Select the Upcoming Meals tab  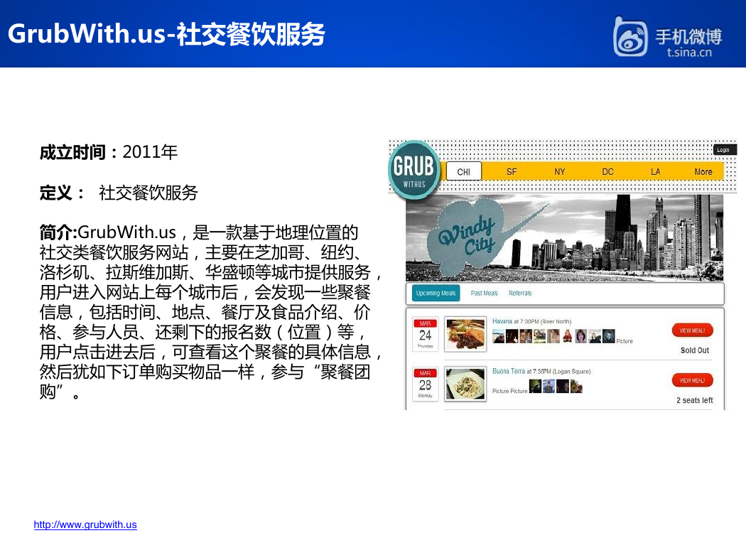(x=436, y=293)
